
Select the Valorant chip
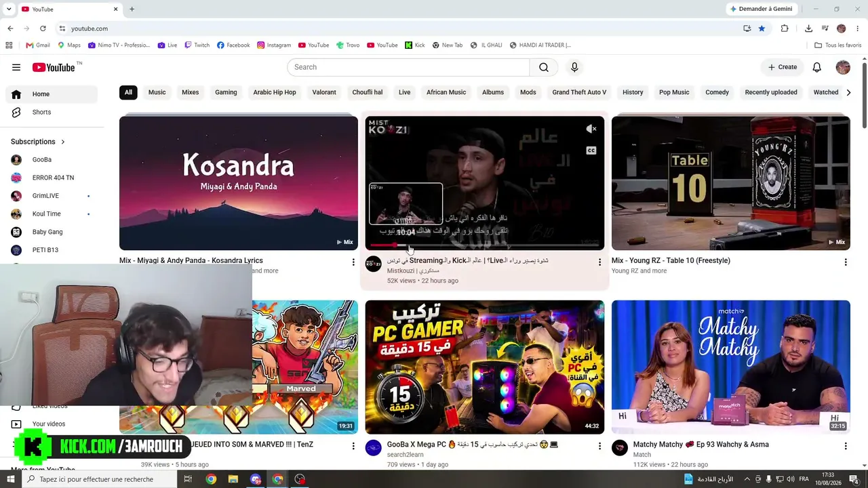click(324, 92)
